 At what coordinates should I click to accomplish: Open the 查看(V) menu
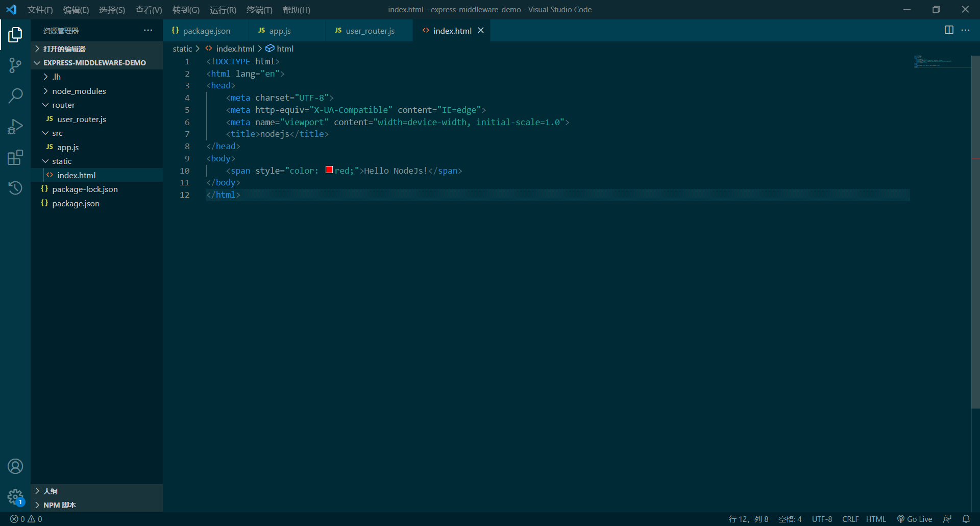(149, 10)
